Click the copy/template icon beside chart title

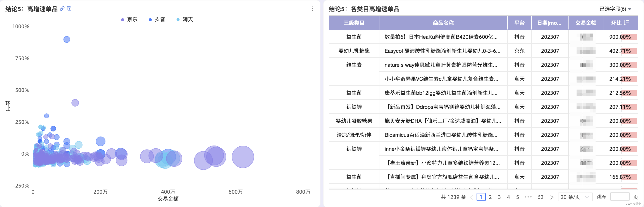[x=69, y=9]
